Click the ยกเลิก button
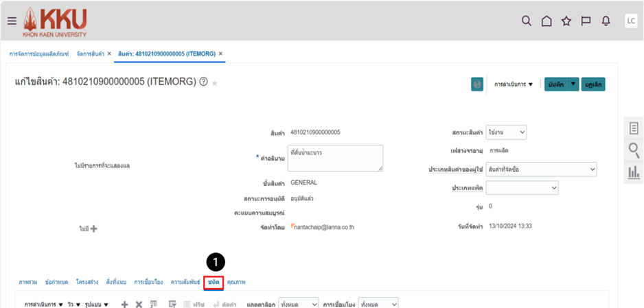 [x=593, y=84]
